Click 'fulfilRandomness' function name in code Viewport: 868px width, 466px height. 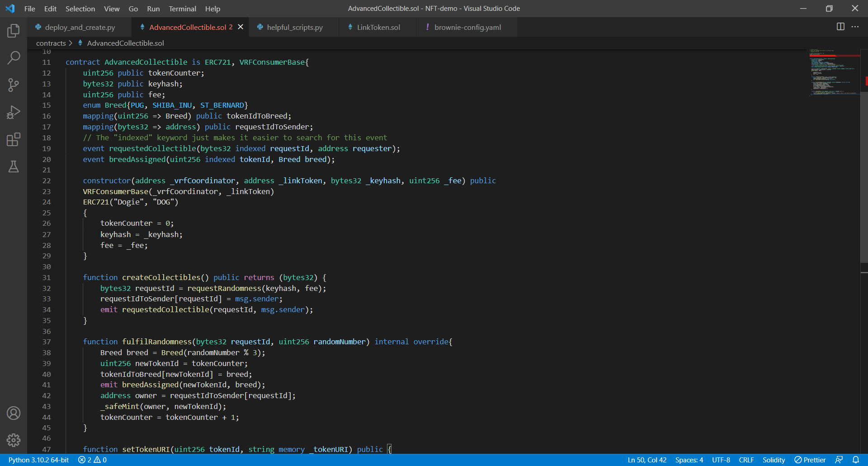click(157, 342)
